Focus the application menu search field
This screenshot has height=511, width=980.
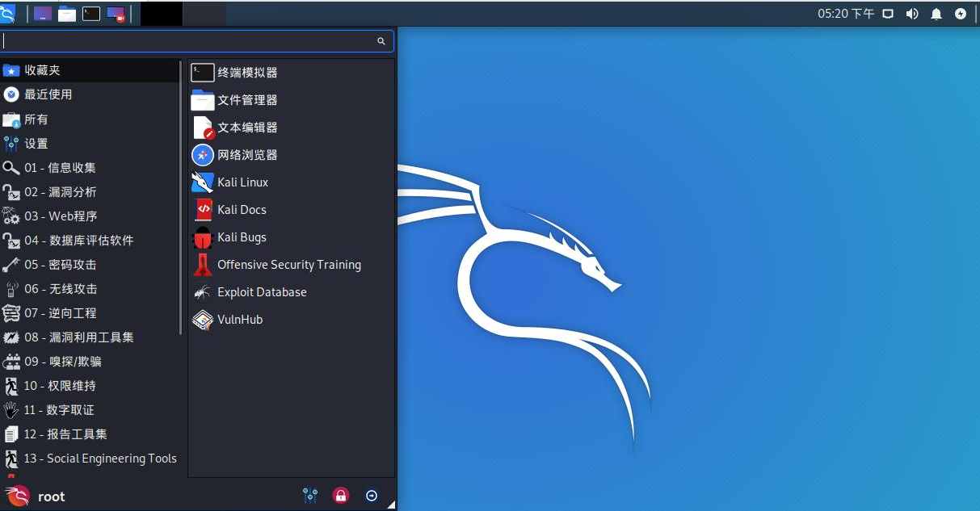click(x=197, y=41)
